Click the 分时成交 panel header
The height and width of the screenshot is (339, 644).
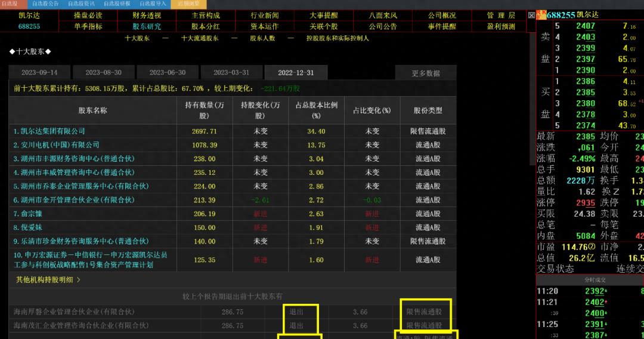pos(595,280)
